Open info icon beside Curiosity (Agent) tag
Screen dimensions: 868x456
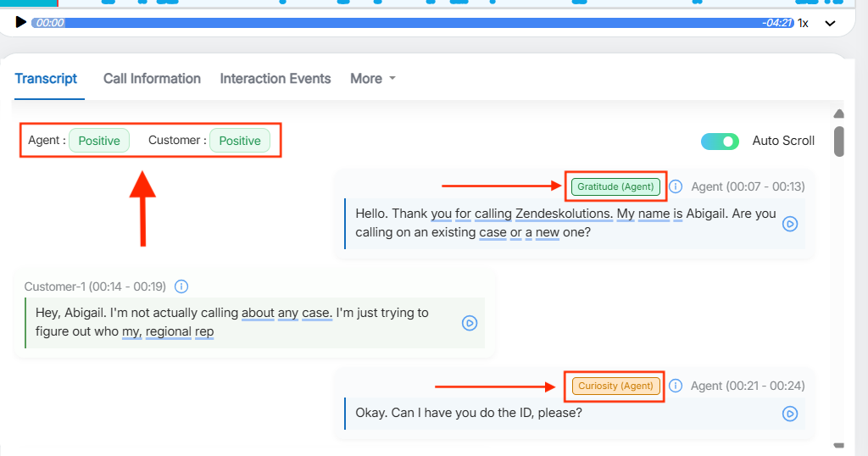coord(676,386)
